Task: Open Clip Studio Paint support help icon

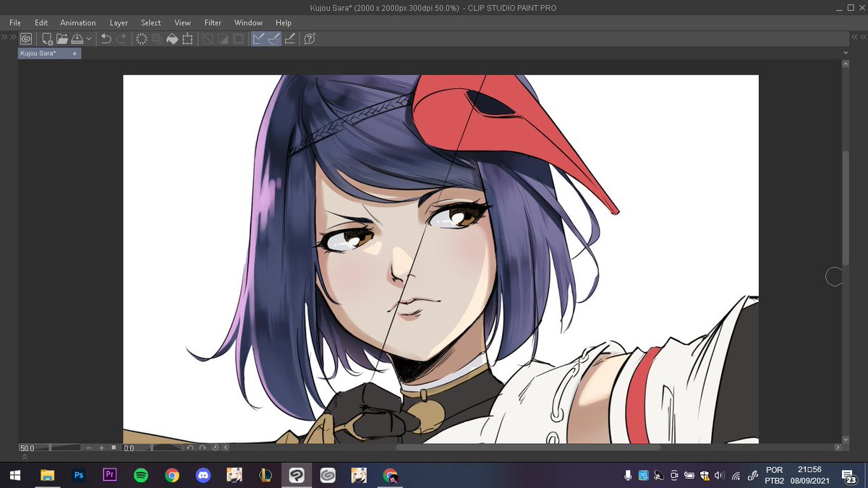Action: (310, 39)
